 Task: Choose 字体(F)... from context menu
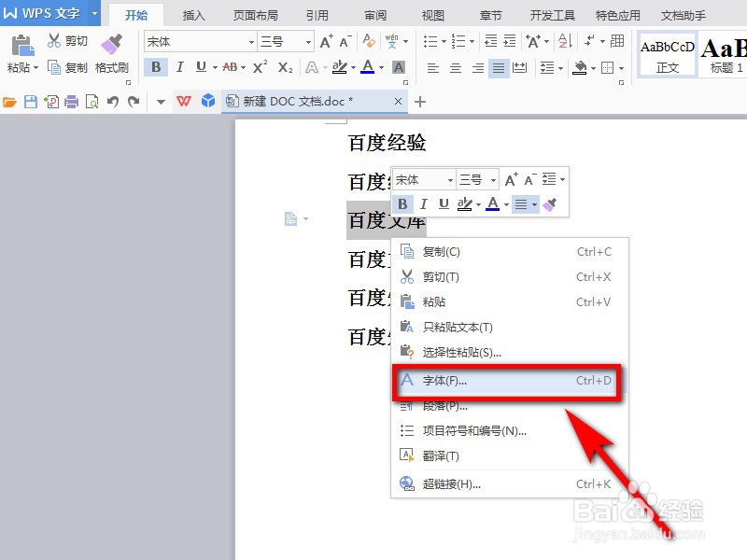click(507, 381)
